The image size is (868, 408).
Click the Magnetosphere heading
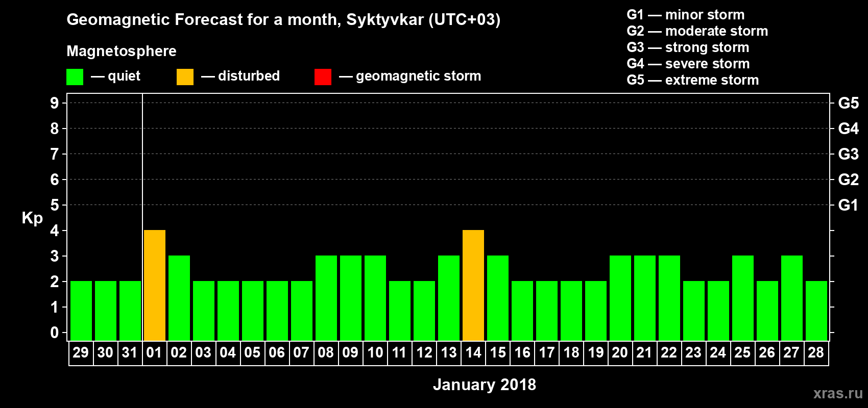[x=122, y=51]
